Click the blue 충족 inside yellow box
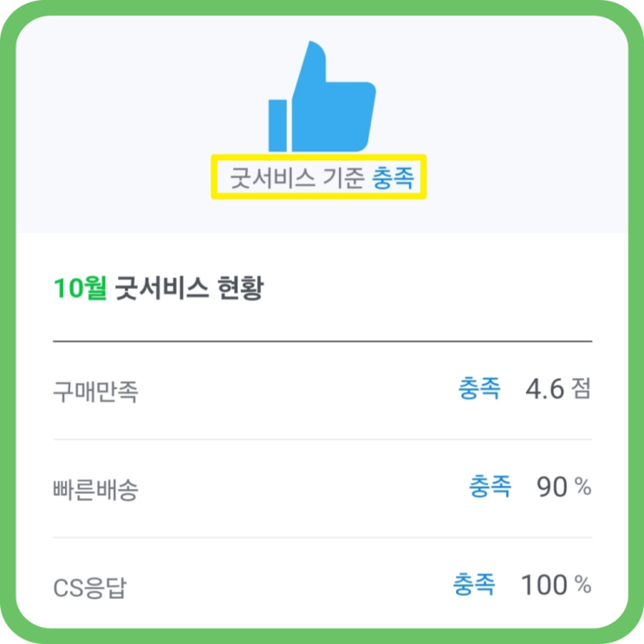This screenshot has width=644, height=644. pos(394,179)
